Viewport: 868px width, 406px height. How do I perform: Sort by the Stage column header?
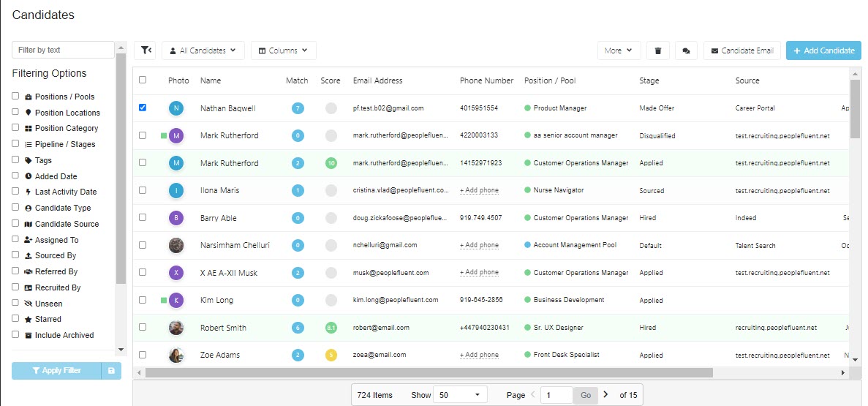pyautogui.click(x=649, y=80)
